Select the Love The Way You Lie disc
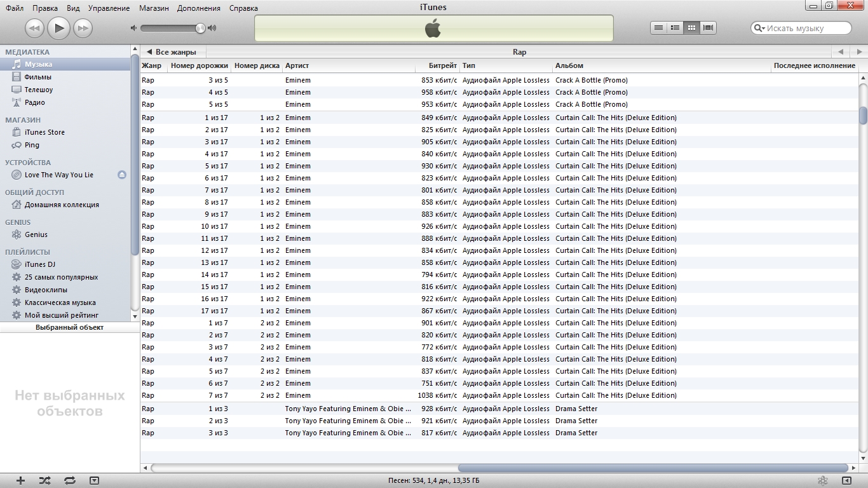This screenshot has width=868, height=488. tap(58, 175)
